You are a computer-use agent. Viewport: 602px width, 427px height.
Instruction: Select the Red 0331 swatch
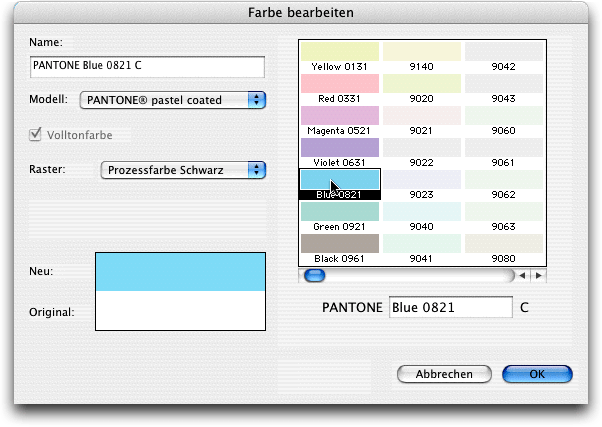pos(340,83)
